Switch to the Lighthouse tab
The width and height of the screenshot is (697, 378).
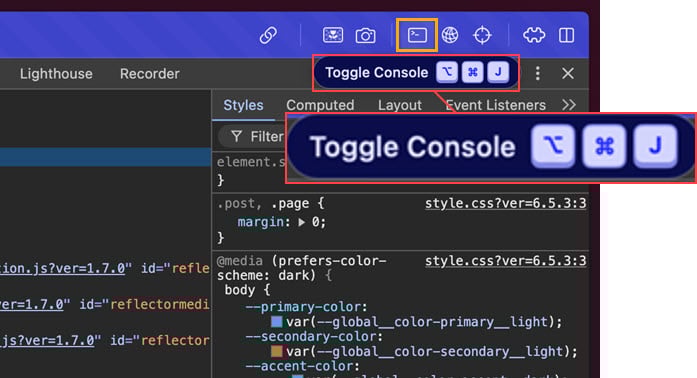click(56, 74)
